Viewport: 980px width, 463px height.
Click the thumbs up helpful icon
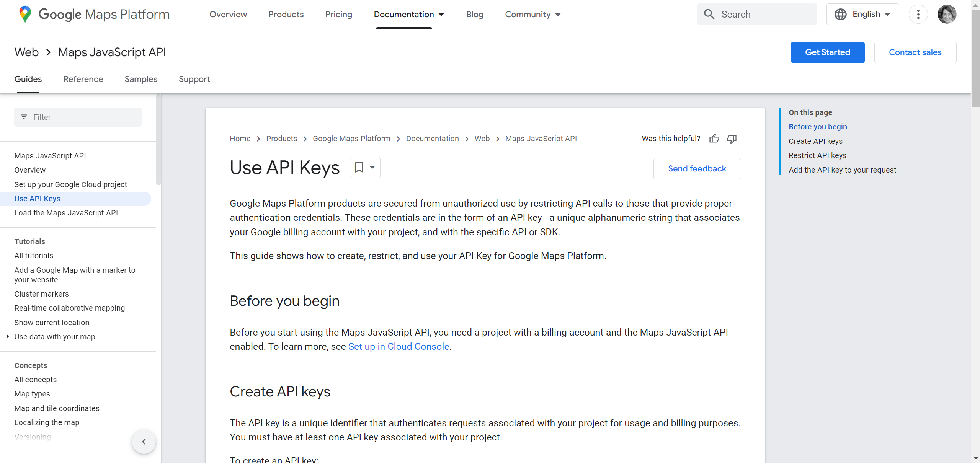[714, 139]
